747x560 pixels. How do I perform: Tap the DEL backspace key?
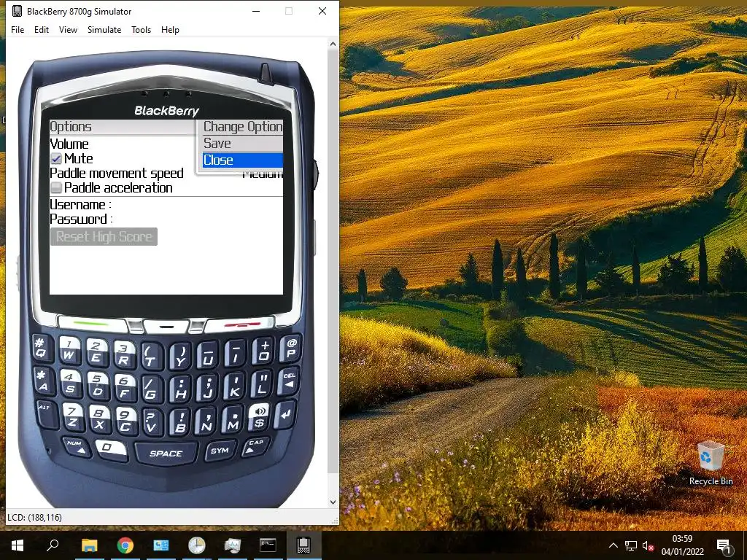(x=289, y=381)
